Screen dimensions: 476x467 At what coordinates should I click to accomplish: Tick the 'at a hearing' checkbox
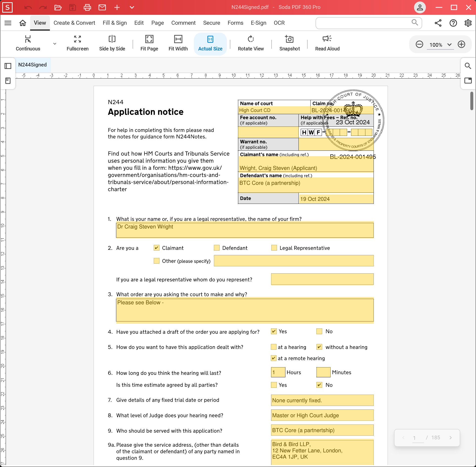[274, 347]
